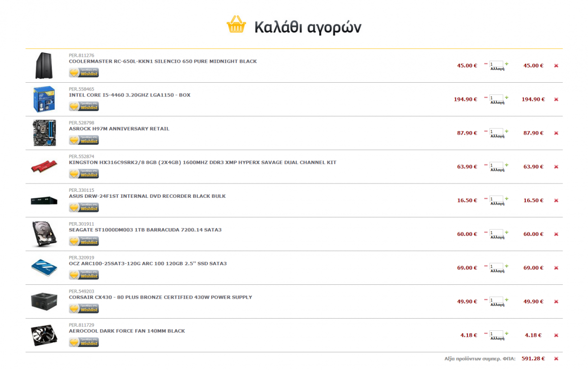588x370 pixels.
Task: Increase quantity of OCZ ARC100 SSD
Action: point(507,266)
